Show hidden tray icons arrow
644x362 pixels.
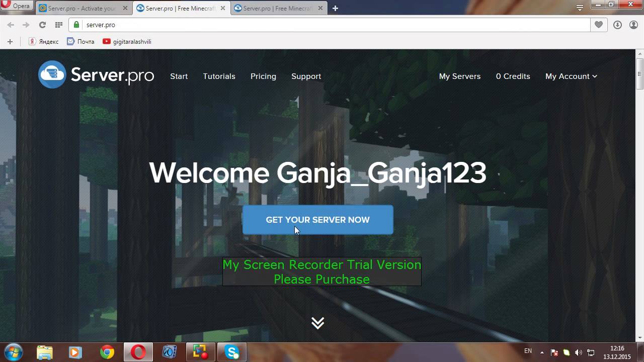pyautogui.click(x=542, y=352)
